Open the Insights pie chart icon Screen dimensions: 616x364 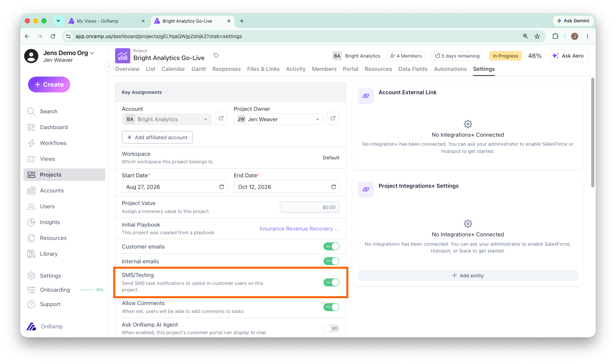coord(31,222)
